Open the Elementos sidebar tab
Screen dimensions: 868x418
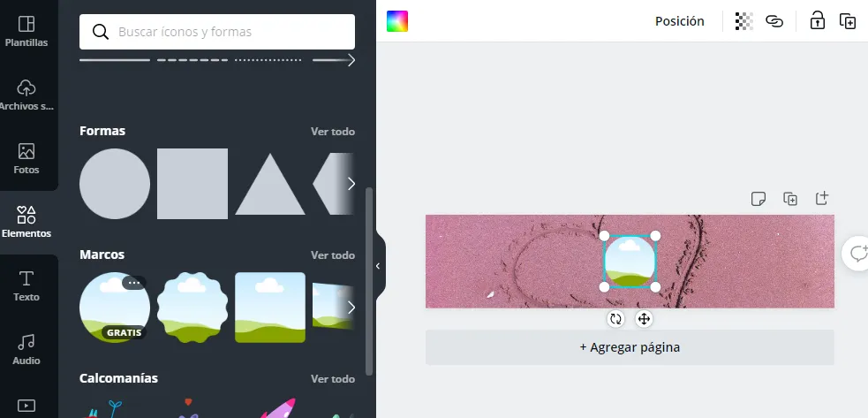(26, 222)
